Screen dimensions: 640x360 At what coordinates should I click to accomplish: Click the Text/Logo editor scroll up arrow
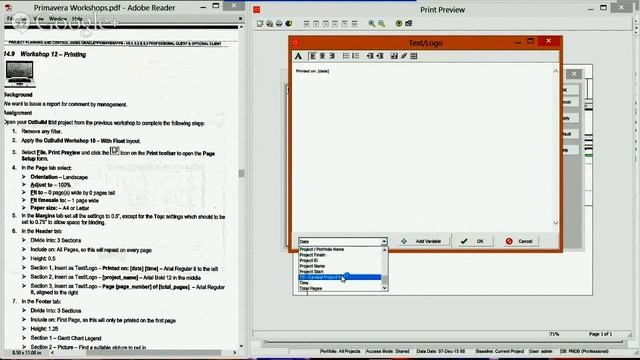tap(556, 71)
